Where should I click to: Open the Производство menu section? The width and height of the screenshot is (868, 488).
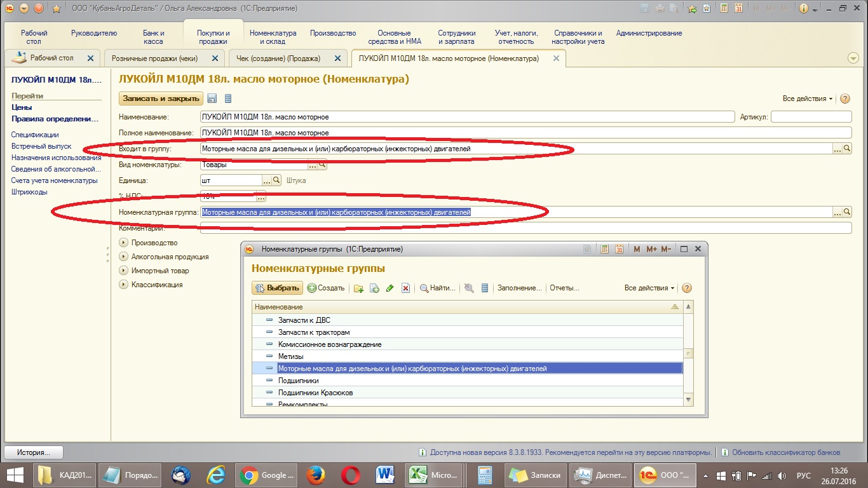point(333,33)
